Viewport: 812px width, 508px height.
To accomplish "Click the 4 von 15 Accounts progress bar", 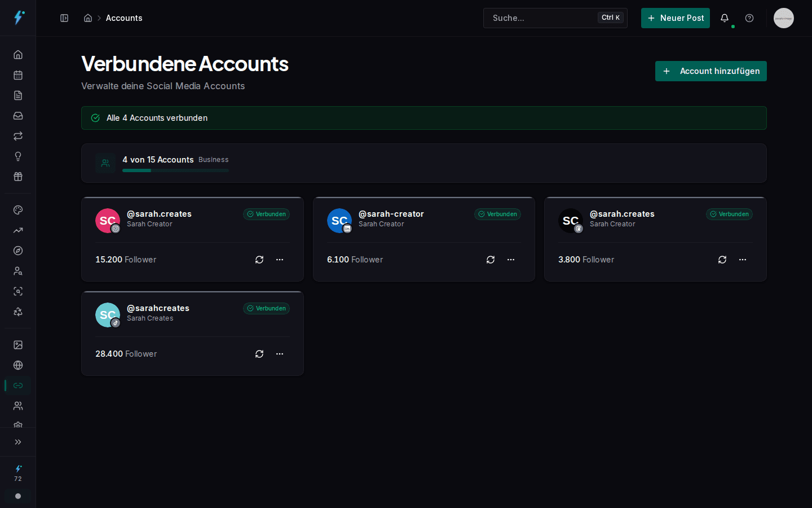I will (x=175, y=170).
